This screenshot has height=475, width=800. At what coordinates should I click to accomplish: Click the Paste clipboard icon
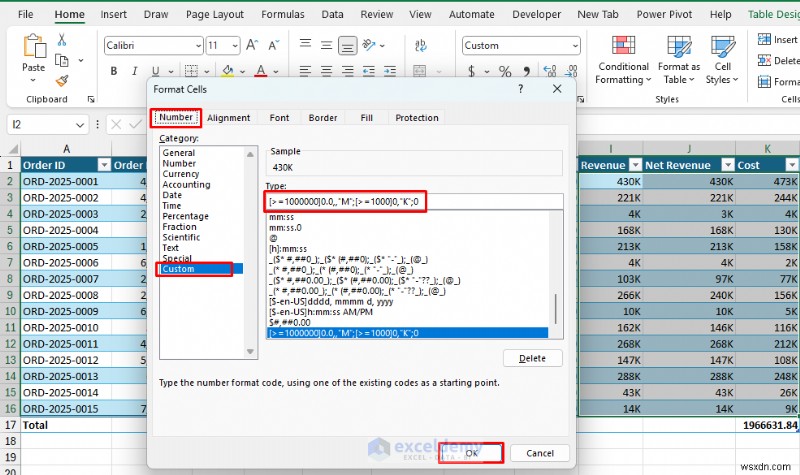[34, 46]
